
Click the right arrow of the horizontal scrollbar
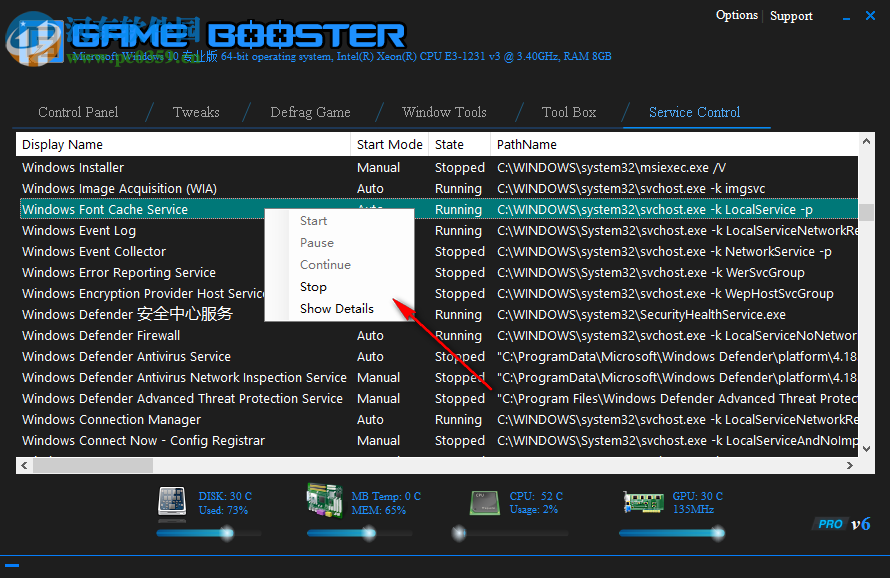coord(849,465)
